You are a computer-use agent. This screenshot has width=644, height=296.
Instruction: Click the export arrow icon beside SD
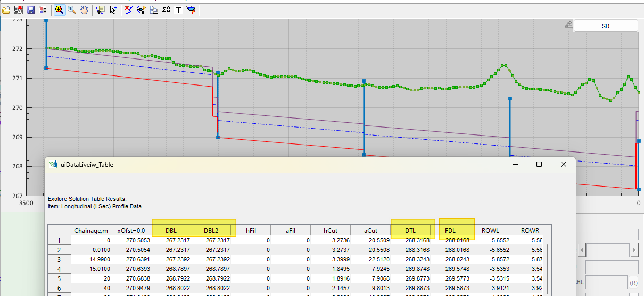(568, 25)
